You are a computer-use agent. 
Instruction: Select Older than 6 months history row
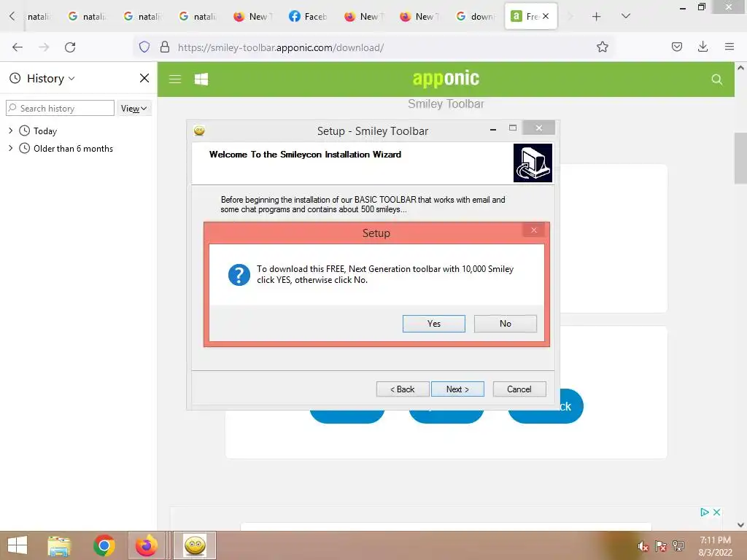point(78,148)
